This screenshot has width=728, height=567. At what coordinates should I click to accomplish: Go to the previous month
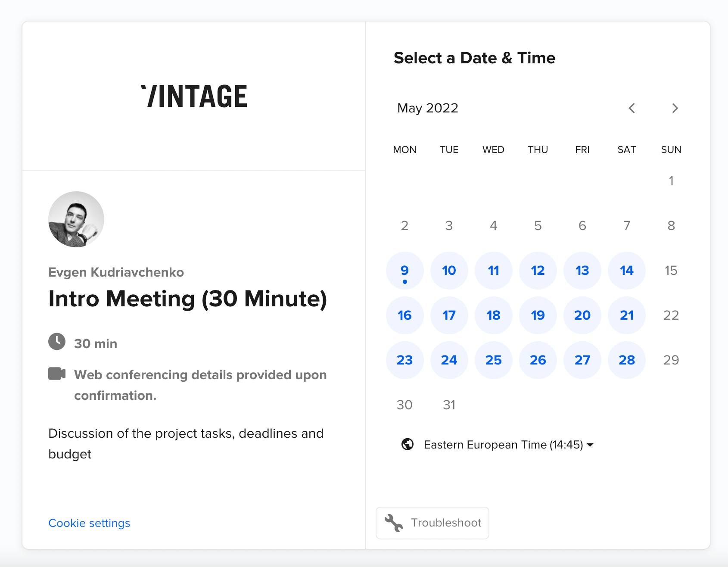pyautogui.click(x=632, y=108)
